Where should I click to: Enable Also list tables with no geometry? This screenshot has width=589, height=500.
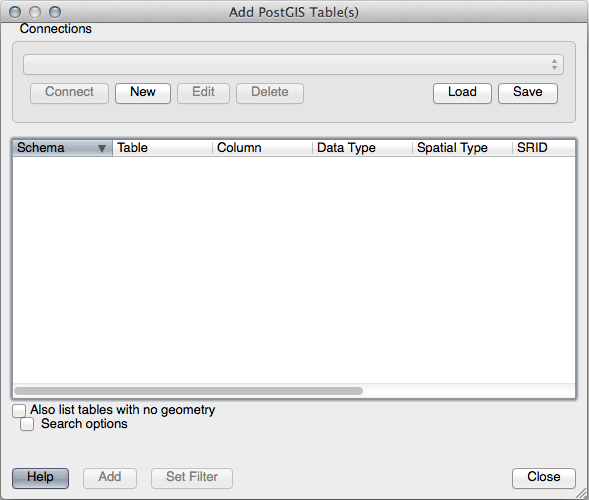pyautogui.click(x=19, y=411)
